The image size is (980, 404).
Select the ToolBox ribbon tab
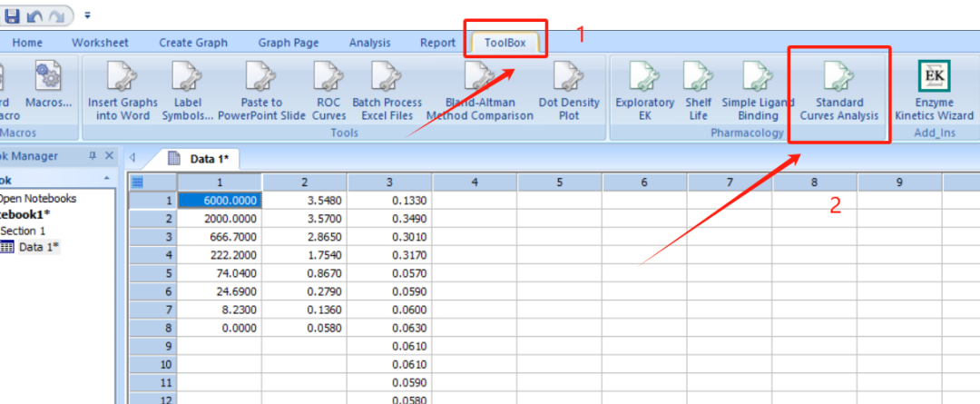click(505, 43)
